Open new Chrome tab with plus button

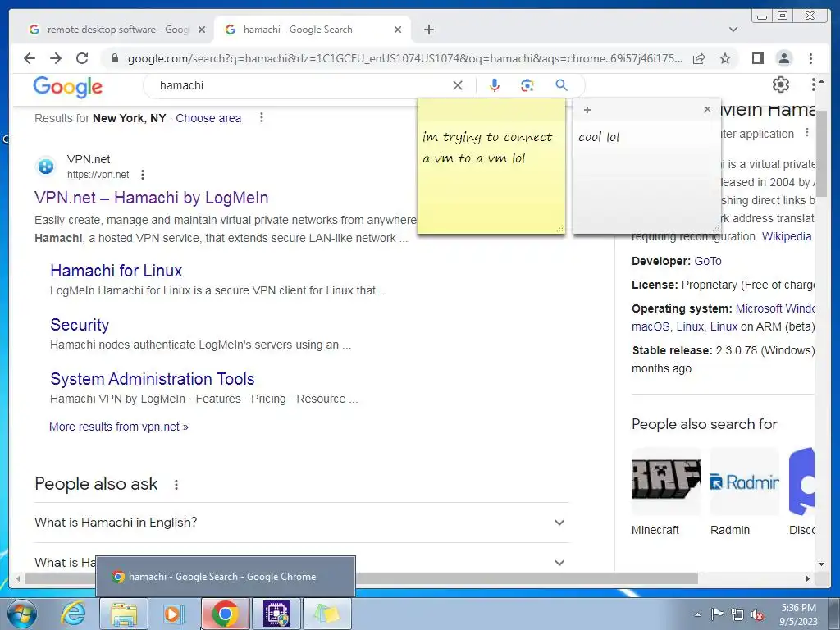[x=428, y=30]
